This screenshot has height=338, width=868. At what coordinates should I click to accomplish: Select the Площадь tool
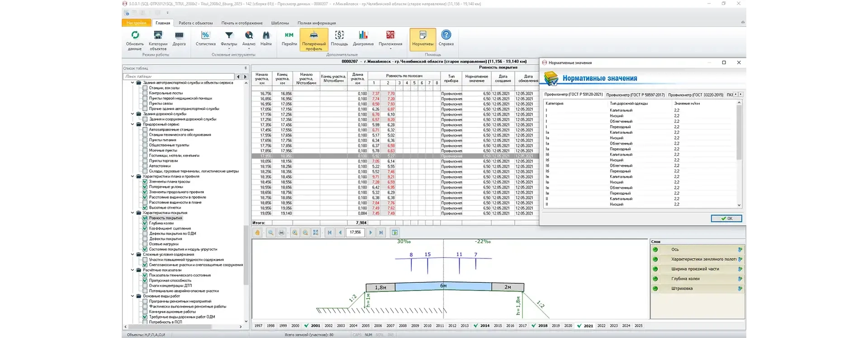pyautogui.click(x=339, y=36)
